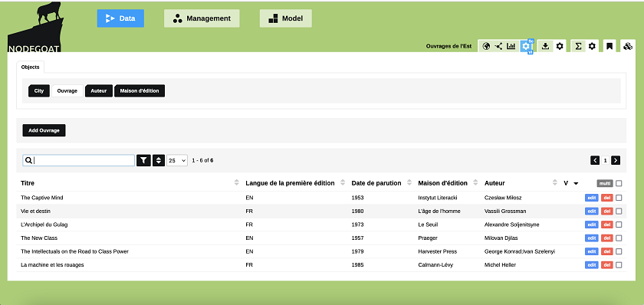Click Calmann-Lévy publisher cell
This screenshot has height=305, width=644.
pyautogui.click(x=435, y=265)
